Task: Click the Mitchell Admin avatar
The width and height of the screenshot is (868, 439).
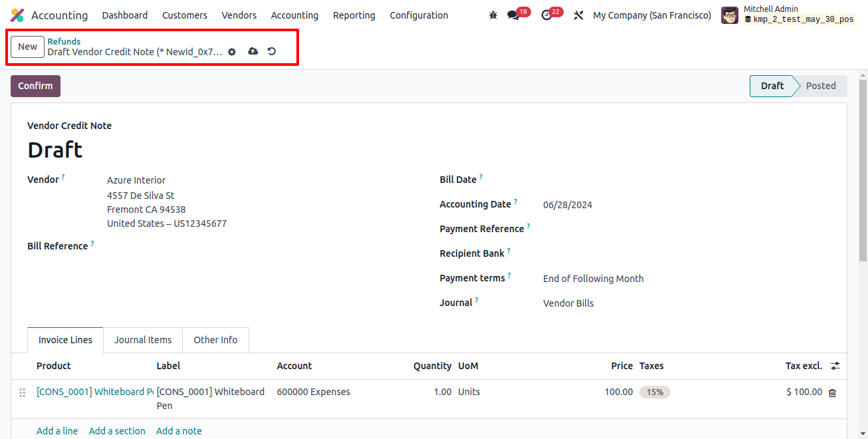Action: coord(730,15)
